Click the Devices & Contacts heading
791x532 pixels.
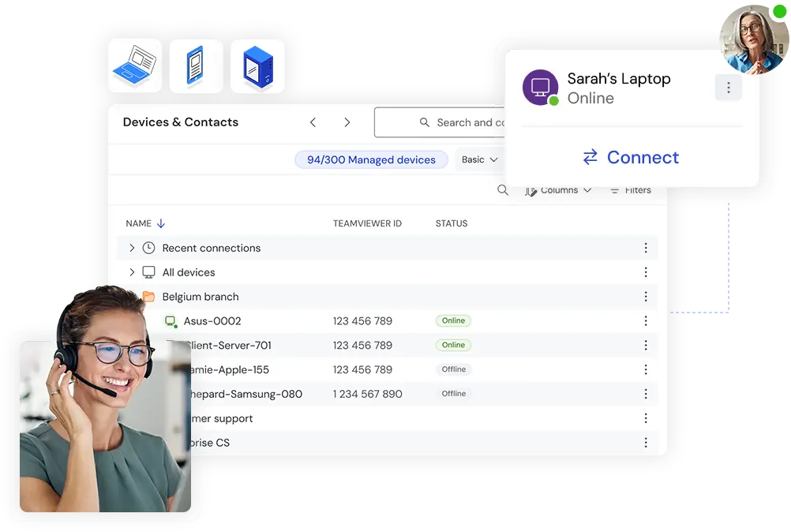[181, 122]
